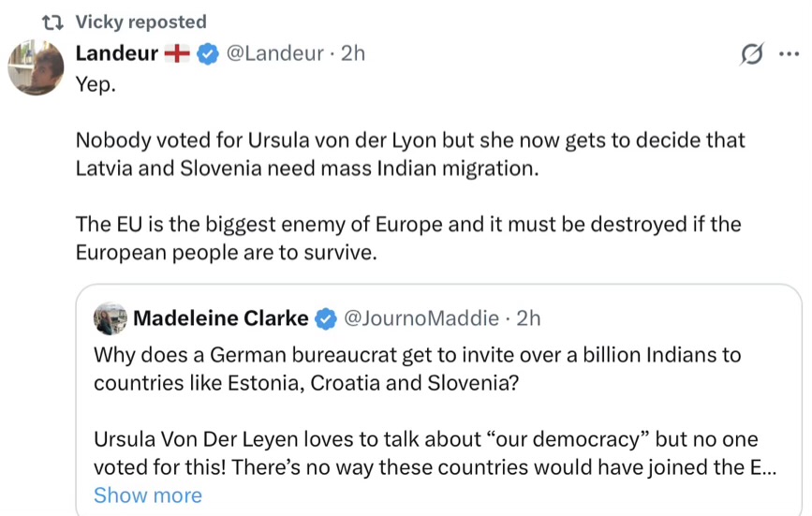Image resolution: width=812 pixels, height=516 pixels.
Task: Click the Grok circle-slash icon
Action: point(751,54)
